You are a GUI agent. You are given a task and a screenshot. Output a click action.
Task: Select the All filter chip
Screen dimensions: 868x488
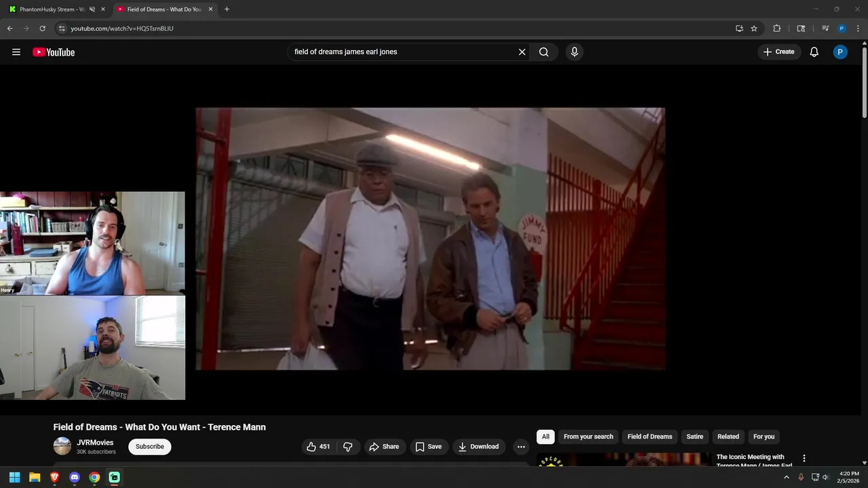[545, 436]
